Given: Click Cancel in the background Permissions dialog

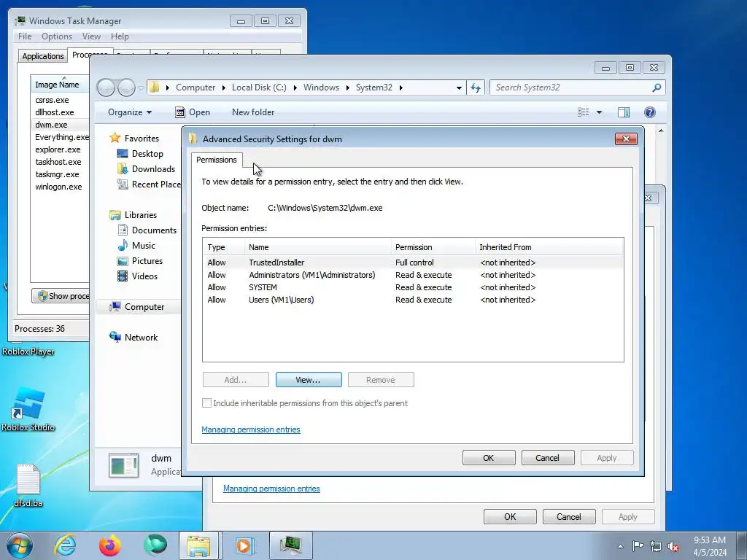Looking at the screenshot, I should click(x=569, y=517).
